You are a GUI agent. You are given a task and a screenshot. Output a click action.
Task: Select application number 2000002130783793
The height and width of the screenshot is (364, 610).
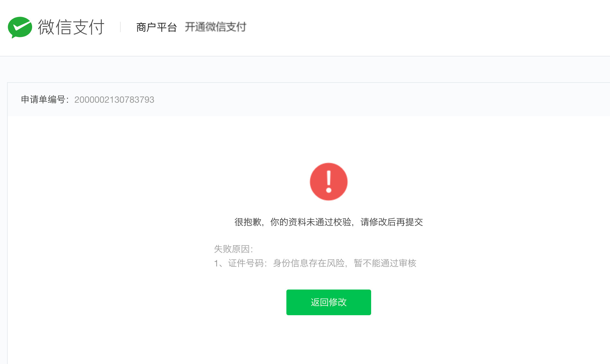click(114, 100)
